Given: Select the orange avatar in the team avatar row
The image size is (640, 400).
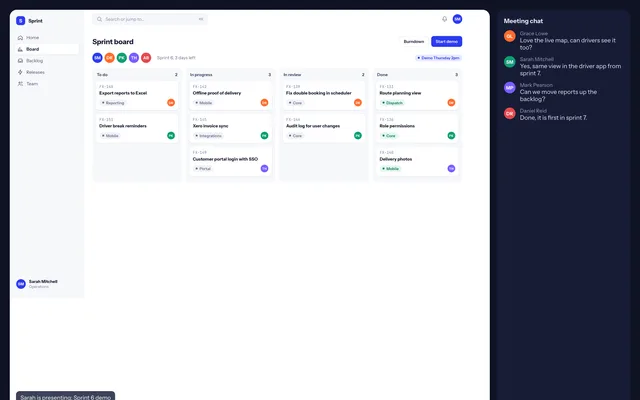Looking at the screenshot, I should [x=109, y=58].
